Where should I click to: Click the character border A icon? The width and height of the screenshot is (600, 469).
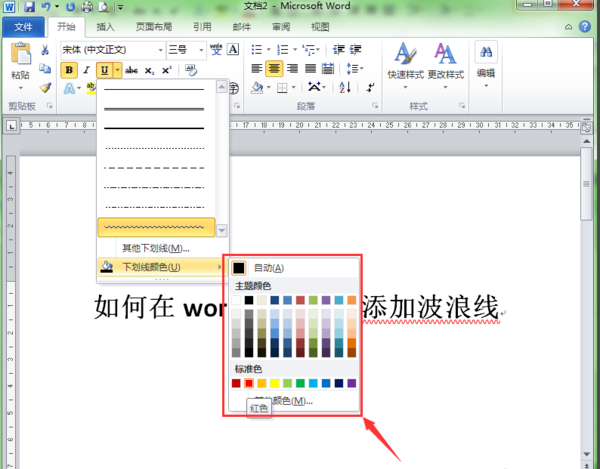[x=233, y=49]
